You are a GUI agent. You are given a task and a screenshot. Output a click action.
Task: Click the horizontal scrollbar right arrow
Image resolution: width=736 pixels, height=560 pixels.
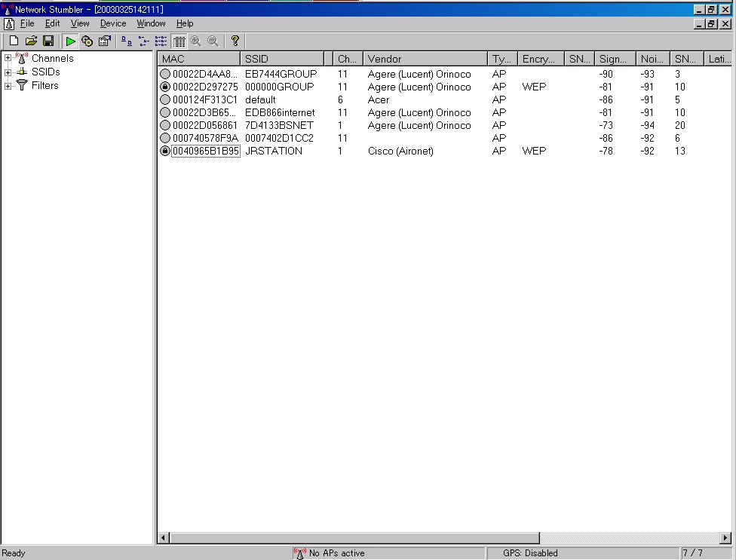point(725,537)
